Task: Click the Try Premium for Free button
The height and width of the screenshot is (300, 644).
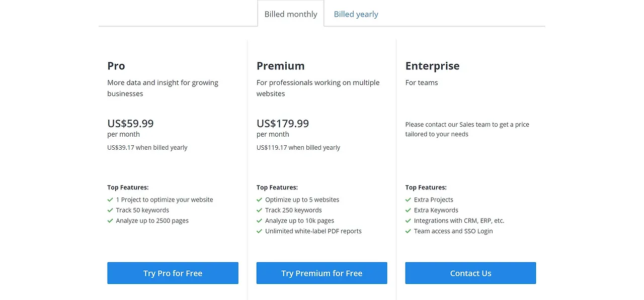Action: click(x=321, y=273)
